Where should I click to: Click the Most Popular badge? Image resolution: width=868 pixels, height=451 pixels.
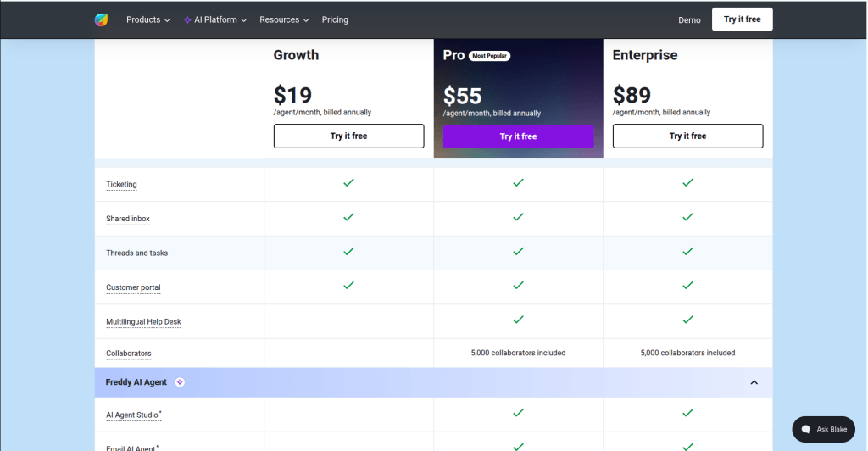tap(489, 56)
